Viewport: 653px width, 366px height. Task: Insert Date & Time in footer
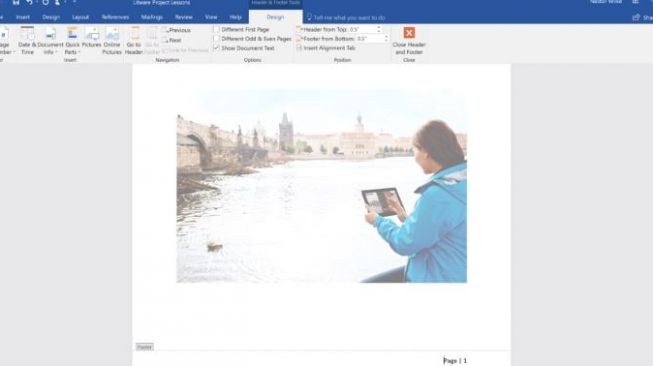(27, 40)
